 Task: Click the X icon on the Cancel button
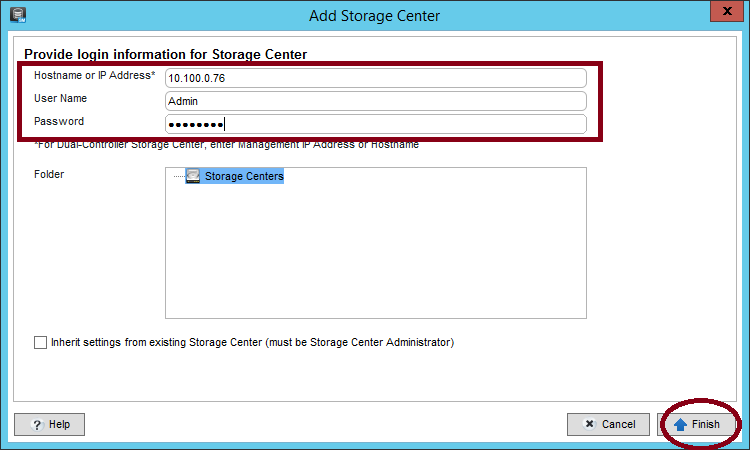[589, 424]
